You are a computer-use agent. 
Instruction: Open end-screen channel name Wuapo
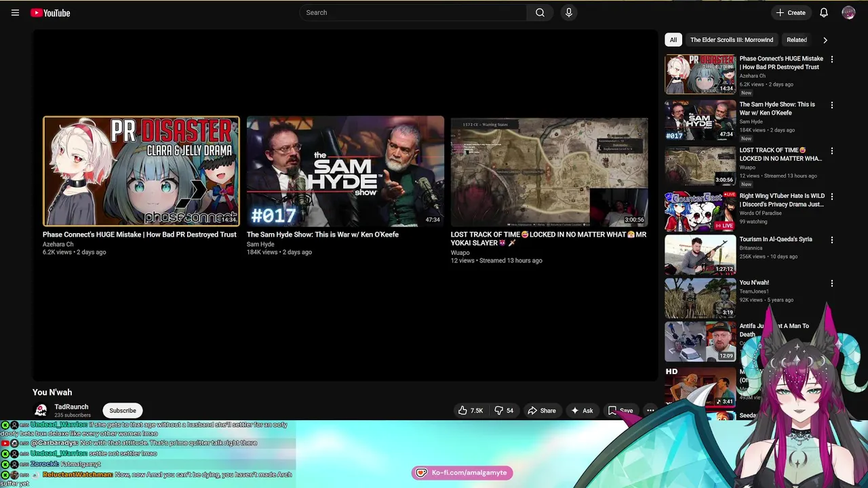(x=460, y=253)
